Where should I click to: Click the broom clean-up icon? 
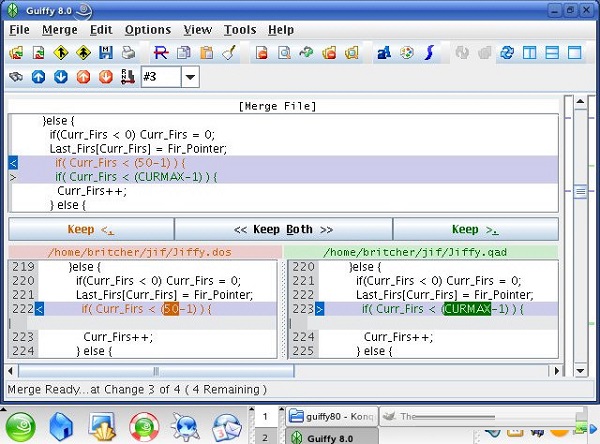click(229, 53)
